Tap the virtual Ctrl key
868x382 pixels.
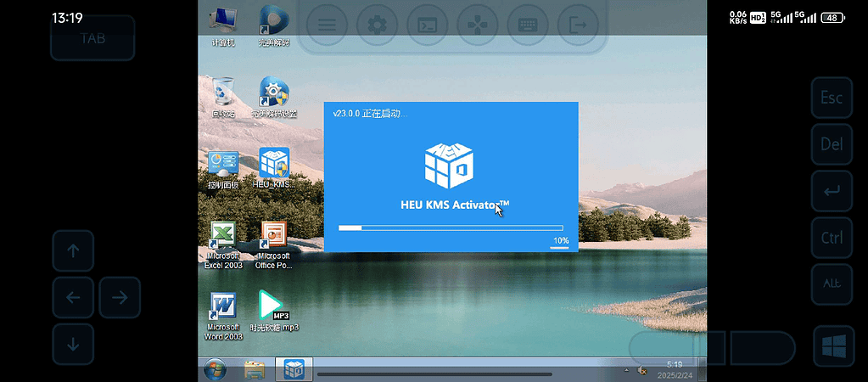point(832,238)
